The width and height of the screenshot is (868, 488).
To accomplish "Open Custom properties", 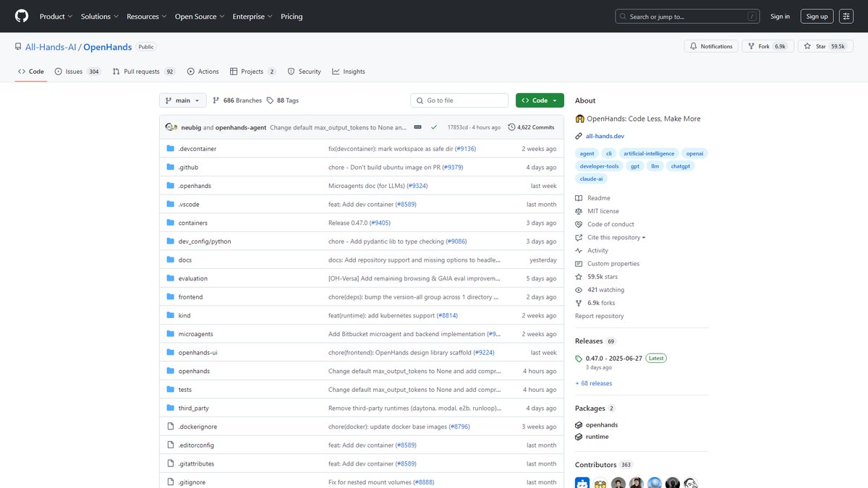I will point(613,264).
